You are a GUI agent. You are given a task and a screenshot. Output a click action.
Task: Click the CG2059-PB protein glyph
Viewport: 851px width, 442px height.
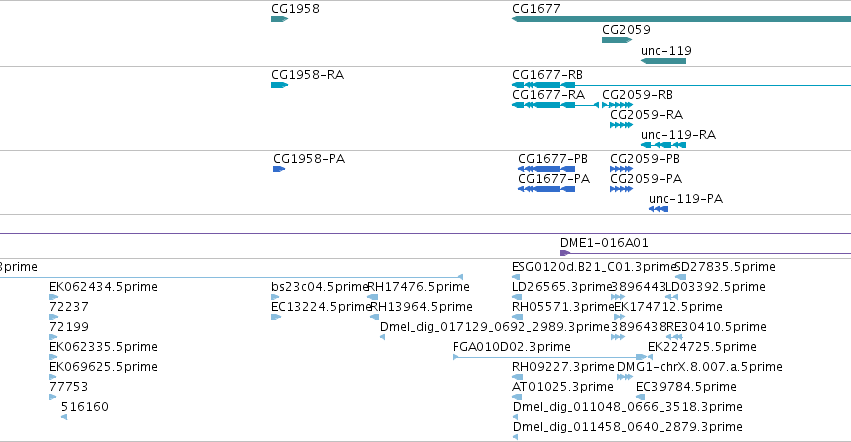tap(621, 169)
